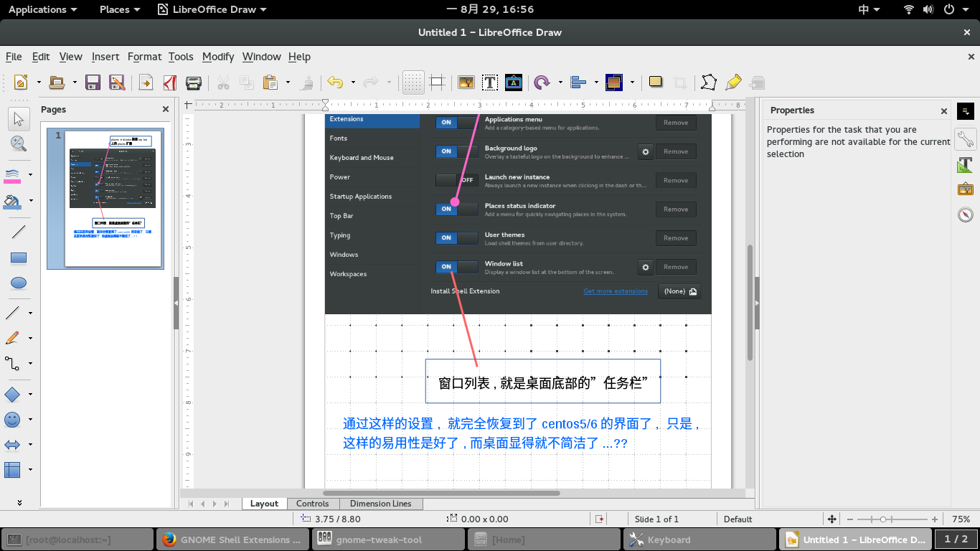Save the document with the floppy icon
Image resolution: width=980 pixels, height=551 pixels.
coord(93,83)
